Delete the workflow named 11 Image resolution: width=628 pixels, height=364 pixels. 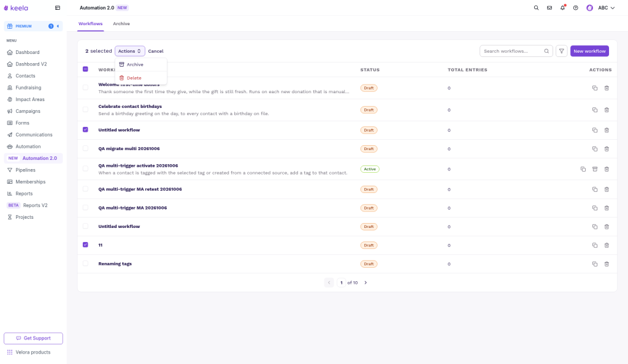click(607, 245)
